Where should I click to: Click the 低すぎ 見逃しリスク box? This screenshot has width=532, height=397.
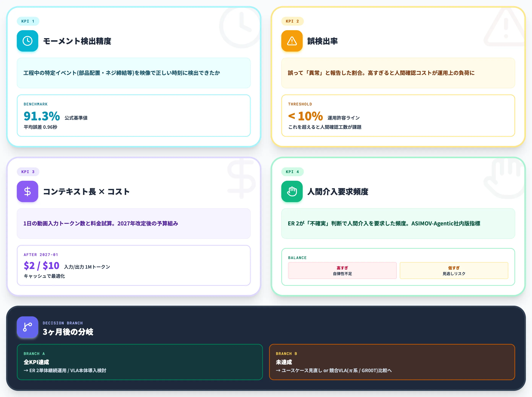click(x=454, y=271)
